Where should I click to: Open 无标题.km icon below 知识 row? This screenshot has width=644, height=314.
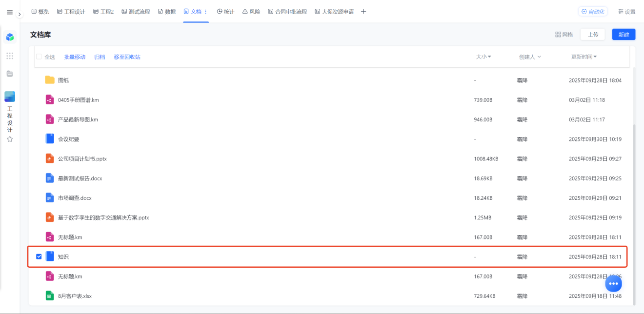(x=49, y=276)
